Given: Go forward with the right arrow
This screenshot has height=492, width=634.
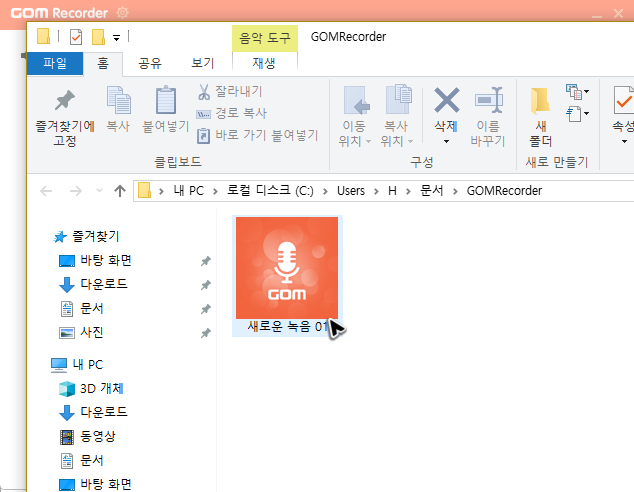Looking at the screenshot, I should [76, 191].
